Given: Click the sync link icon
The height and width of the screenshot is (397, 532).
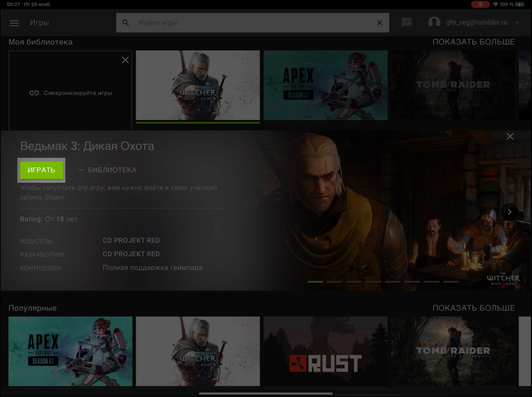Looking at the screenshot, I should coord(34,93).
